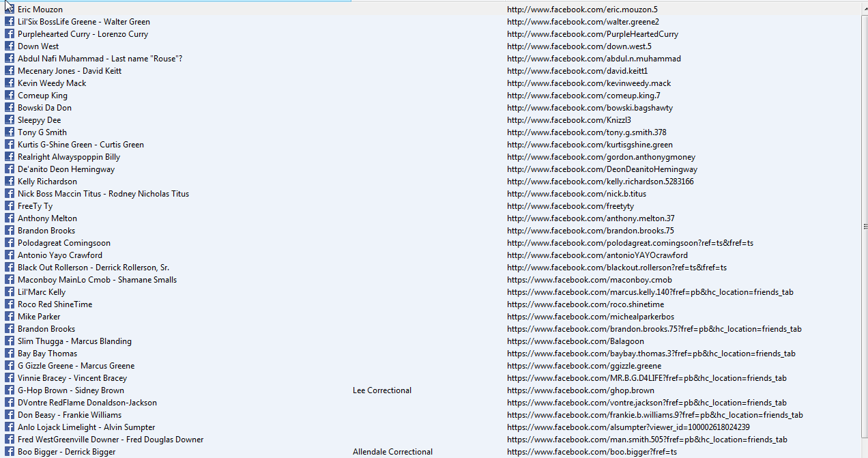Click URL facebook.com/man.smith.505

point(647,440)
